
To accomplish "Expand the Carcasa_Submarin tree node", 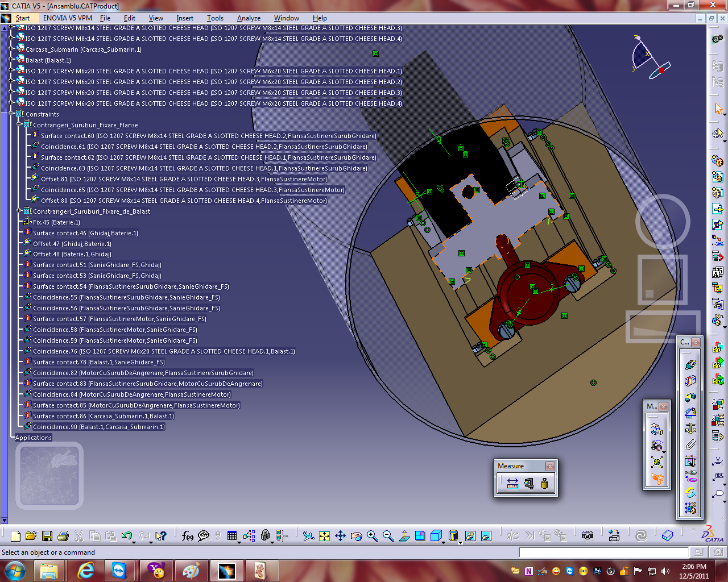I will point(12,49).
